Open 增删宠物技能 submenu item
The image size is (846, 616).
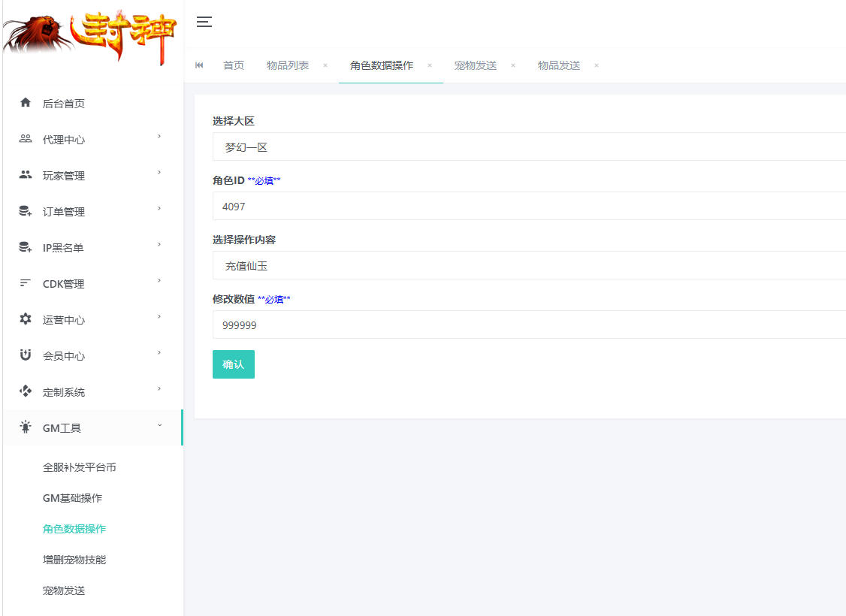point(74,560)
